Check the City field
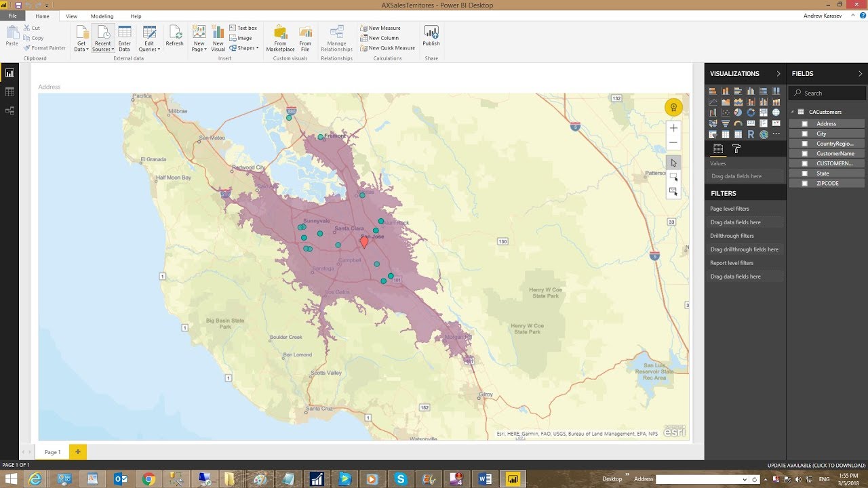Viewport: 868px width, 488px height. [805, 134]
